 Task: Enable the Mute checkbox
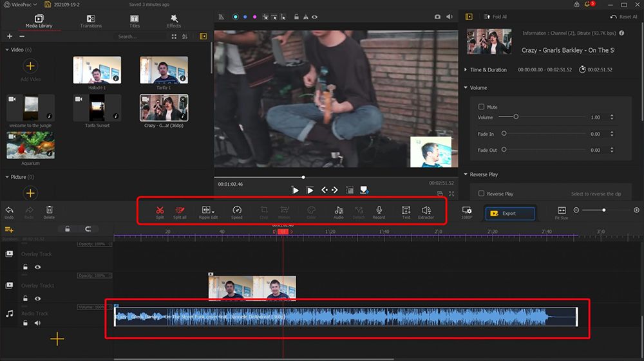pos(481,107)
